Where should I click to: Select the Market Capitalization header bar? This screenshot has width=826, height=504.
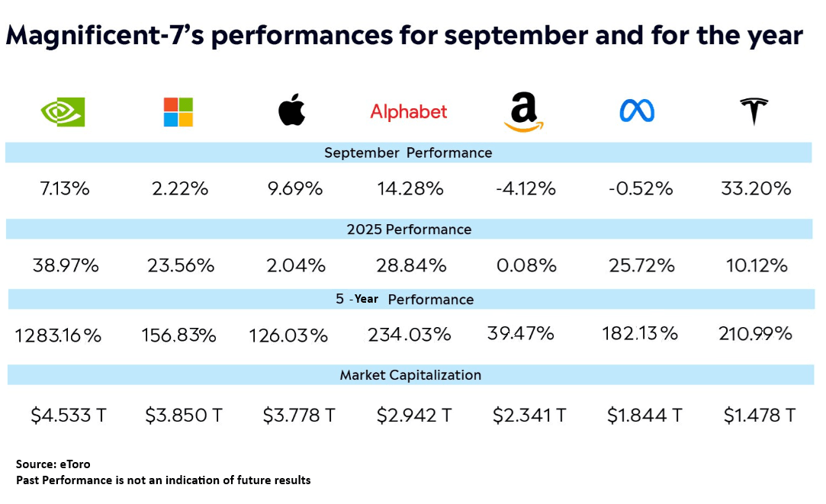[x=408, y=375]
